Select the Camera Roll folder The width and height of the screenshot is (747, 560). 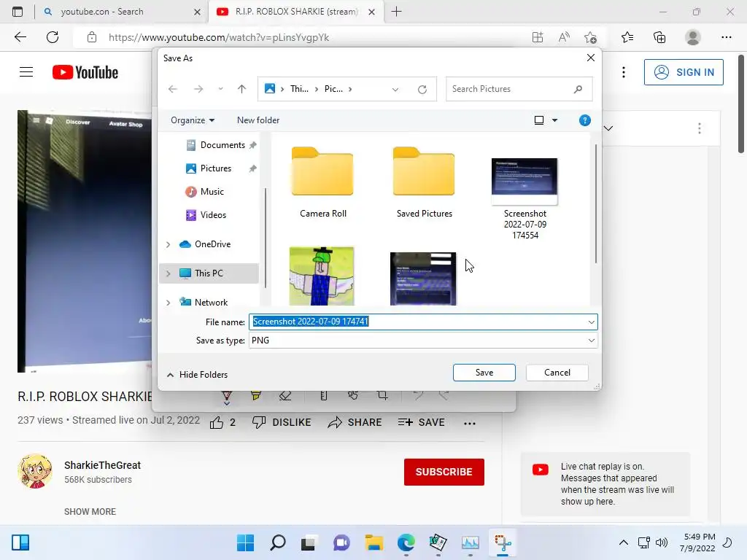pos(323,182)
